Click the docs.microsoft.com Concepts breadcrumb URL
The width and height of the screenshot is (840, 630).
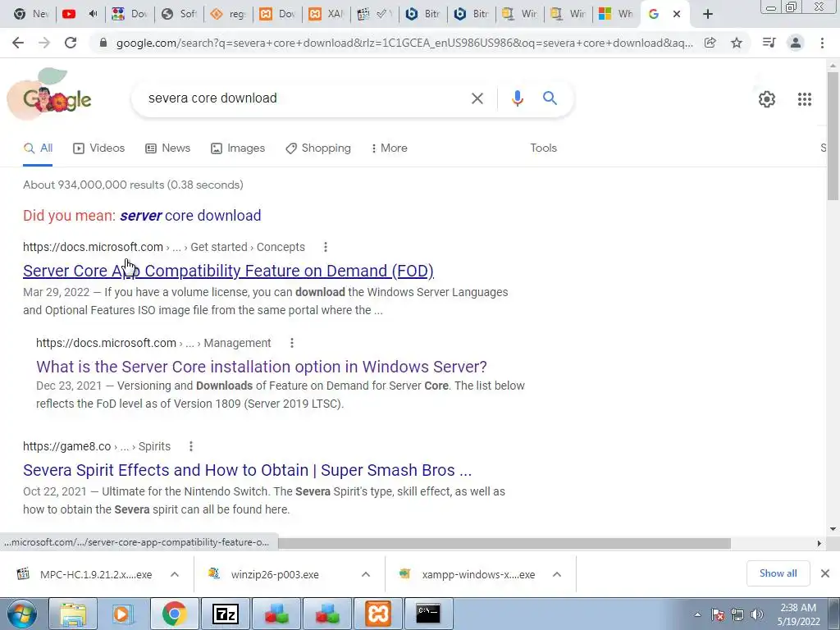coord(164,247)
